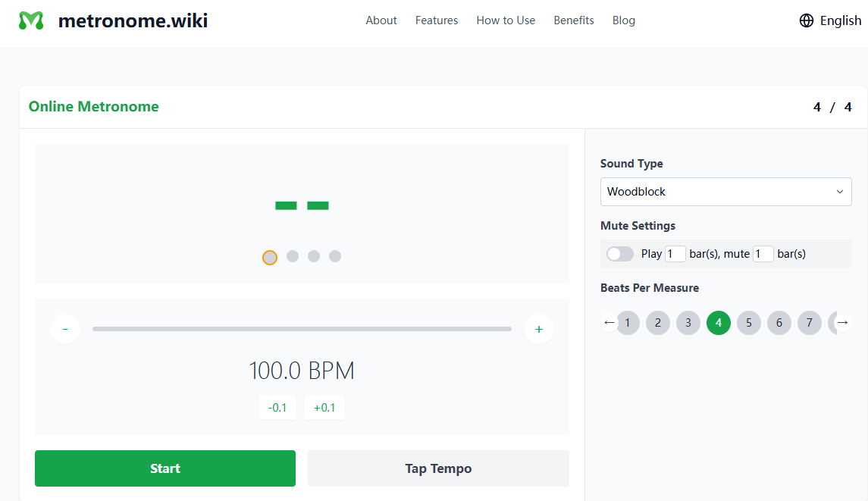Click the play bars number input field

[x=675, y=254]
